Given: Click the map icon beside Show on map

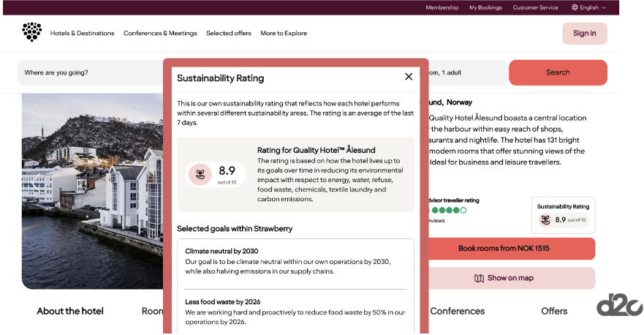Looking at the screenshot, I should pyautogui.click(x=479, y=278).
